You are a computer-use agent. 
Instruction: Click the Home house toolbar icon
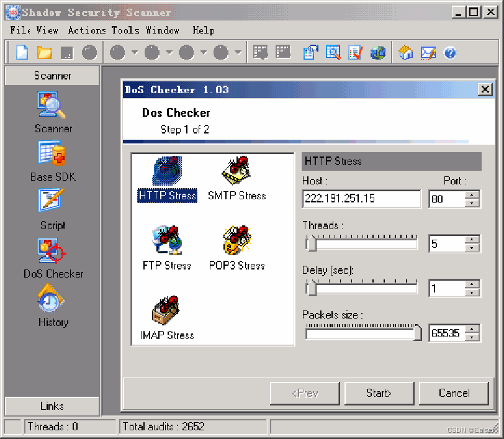[406, 52]
